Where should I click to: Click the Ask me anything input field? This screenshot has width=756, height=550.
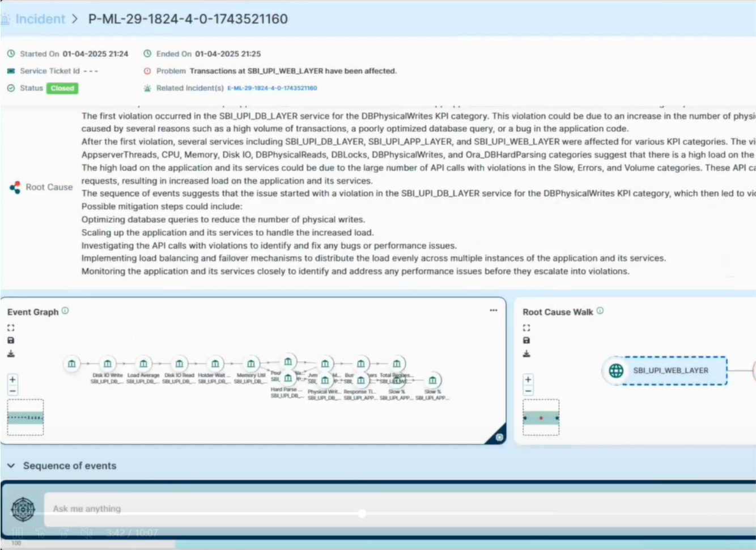pyautogui.click(x=340, y=509)
